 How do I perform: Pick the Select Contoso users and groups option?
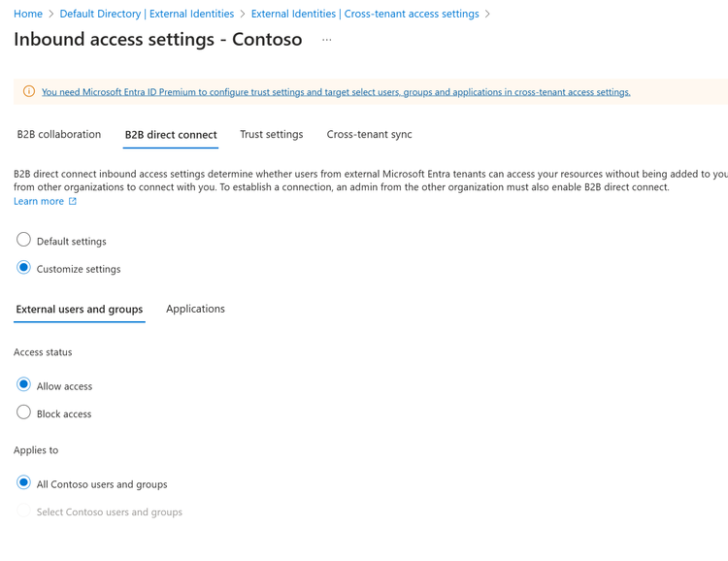[24, 511]
